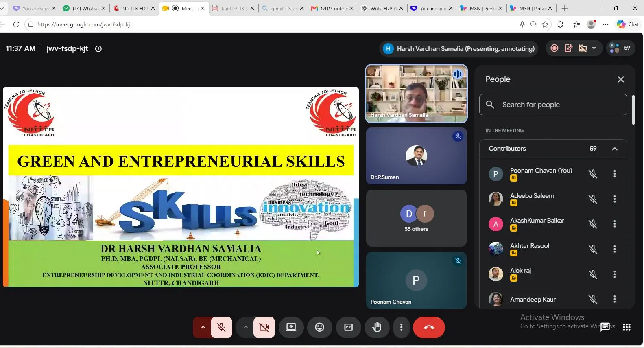Viewport: 644px width, 348px height.
Task: Click the Present now screen-share icon
Action: [x=291, y=327]
